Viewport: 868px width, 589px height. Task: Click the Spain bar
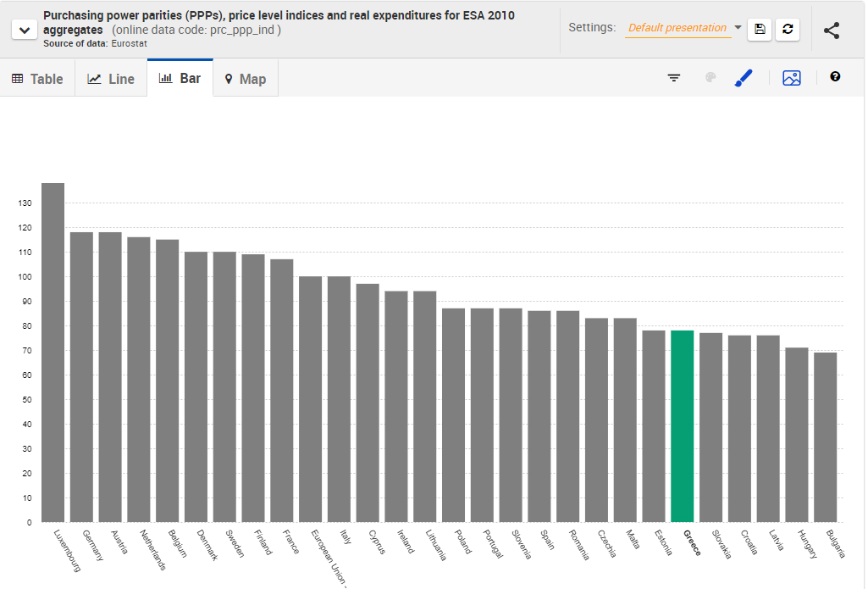(x=539, y=416)
